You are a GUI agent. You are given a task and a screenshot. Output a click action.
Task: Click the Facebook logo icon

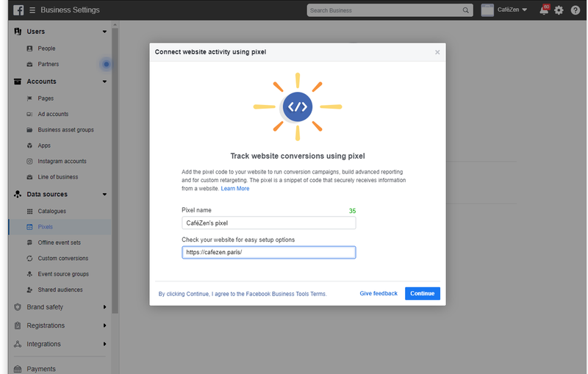tap(18, 10)
